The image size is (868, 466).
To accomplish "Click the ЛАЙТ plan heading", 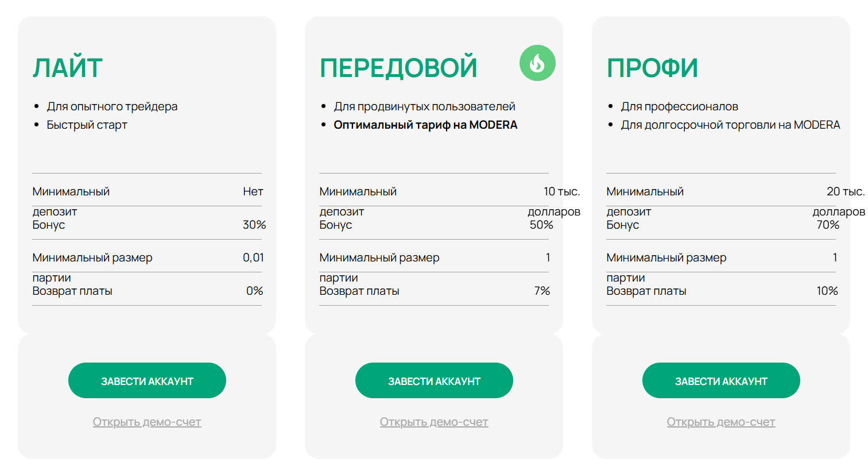I will [68, 68].
